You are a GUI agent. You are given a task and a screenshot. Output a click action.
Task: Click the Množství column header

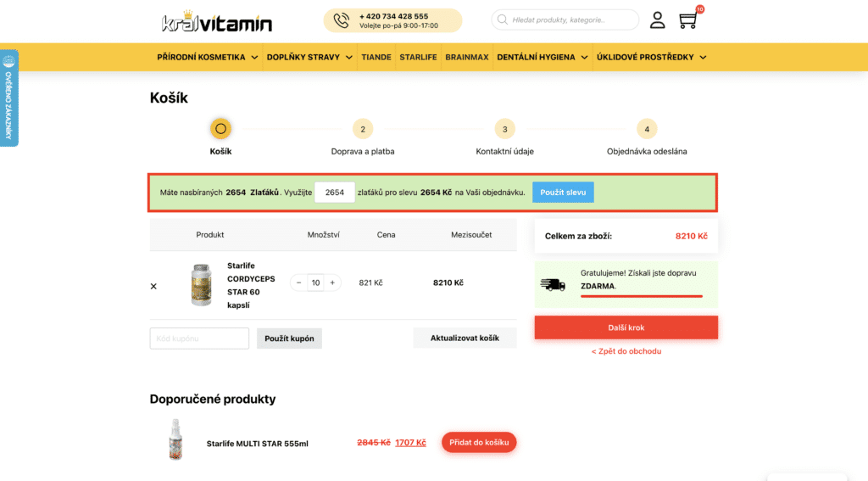[323, 235]
